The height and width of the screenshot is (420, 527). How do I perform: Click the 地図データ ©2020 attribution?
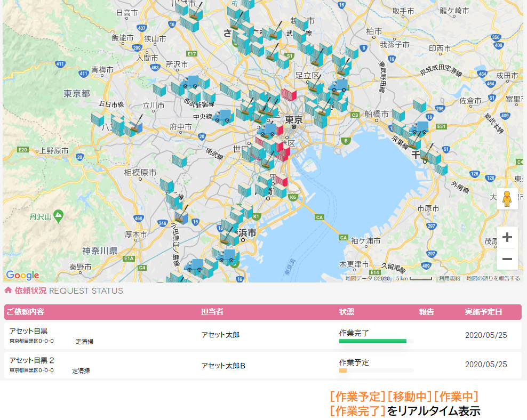[368, 278]
